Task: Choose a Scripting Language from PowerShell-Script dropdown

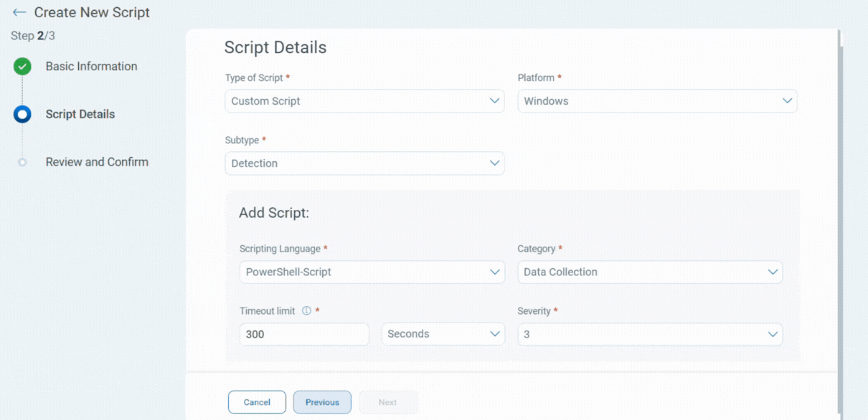Action: click(372, 272)
